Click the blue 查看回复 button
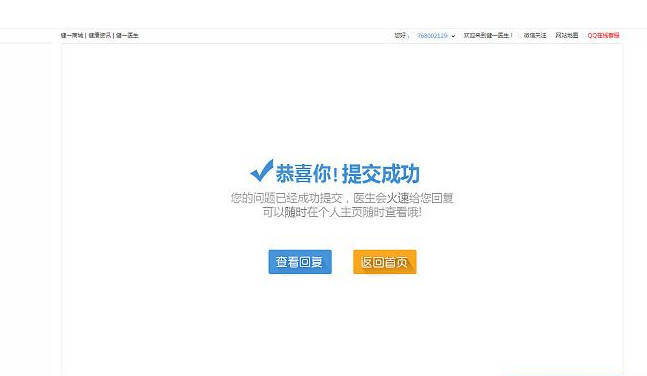 [300, 262]
